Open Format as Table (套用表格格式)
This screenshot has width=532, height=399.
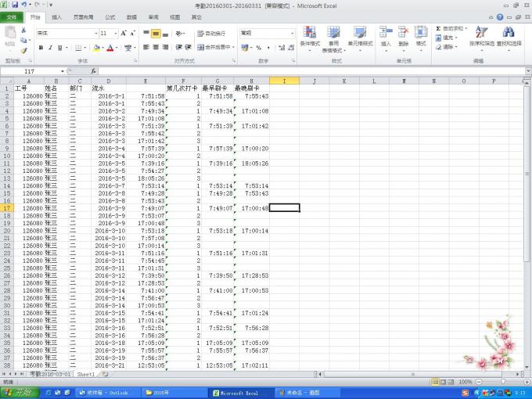pyautogui.click(x=333, y=39)
